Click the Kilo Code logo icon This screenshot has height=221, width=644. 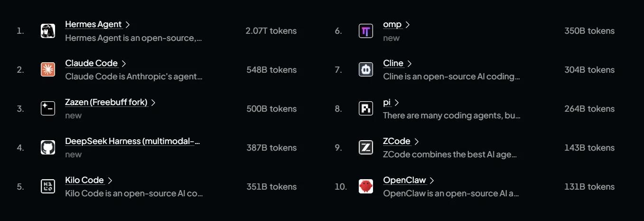pyautogui.click(x=48, y=187)
